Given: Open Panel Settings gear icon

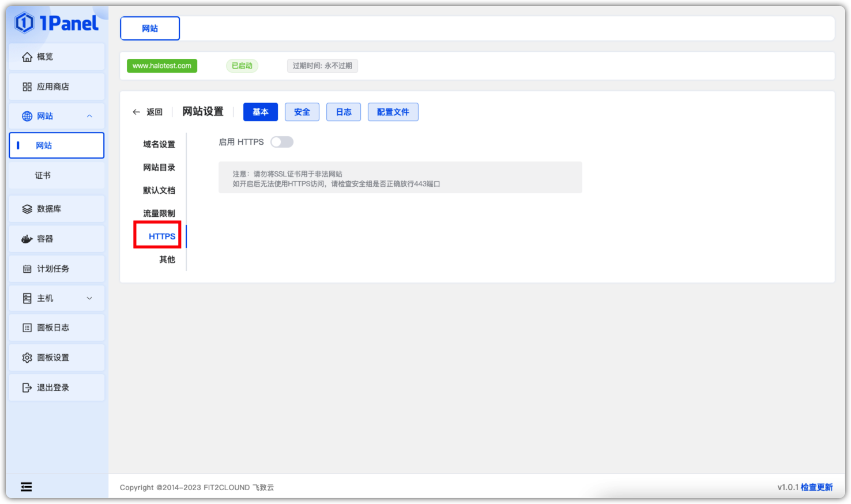Looking at the screenshot, I should 27,358.
